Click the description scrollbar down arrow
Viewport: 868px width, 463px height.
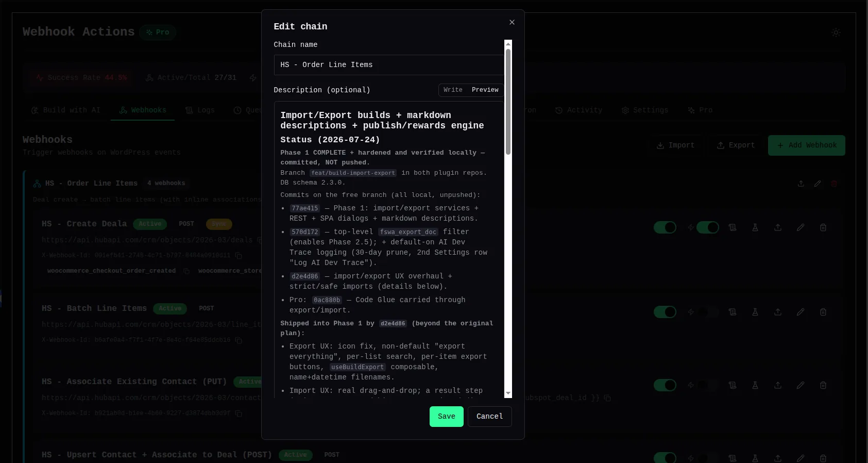(508, 393)
